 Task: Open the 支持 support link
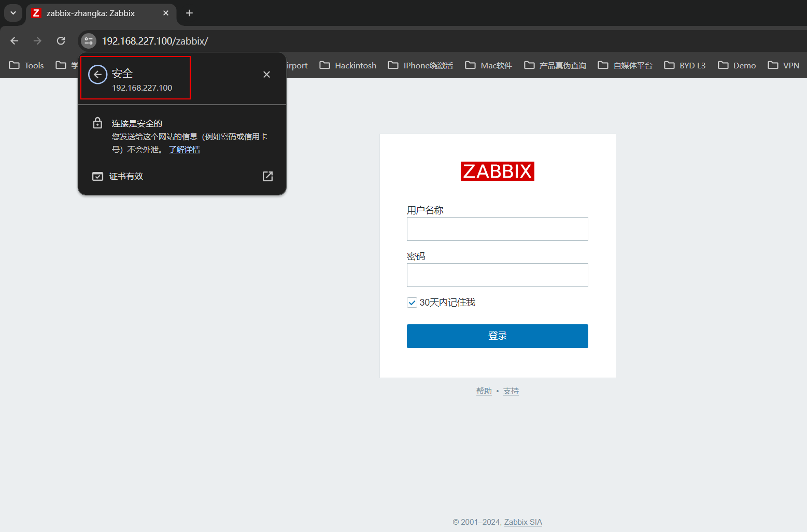click(x=511, y=391)
